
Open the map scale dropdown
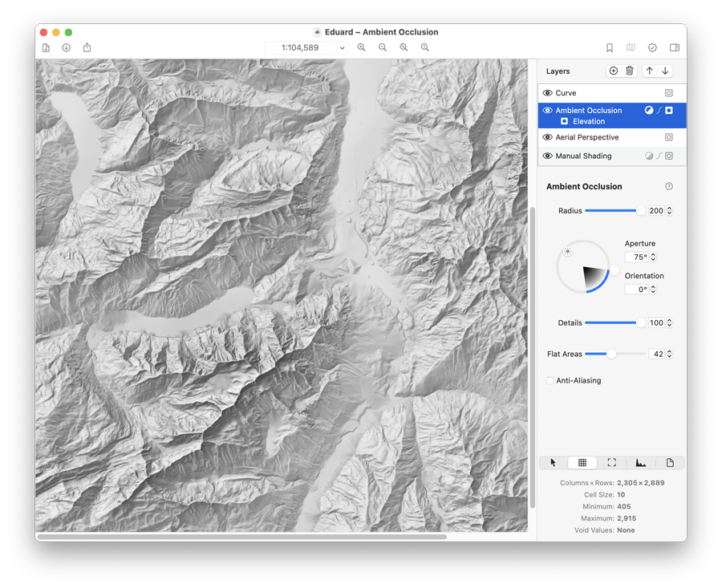[341, 47]
